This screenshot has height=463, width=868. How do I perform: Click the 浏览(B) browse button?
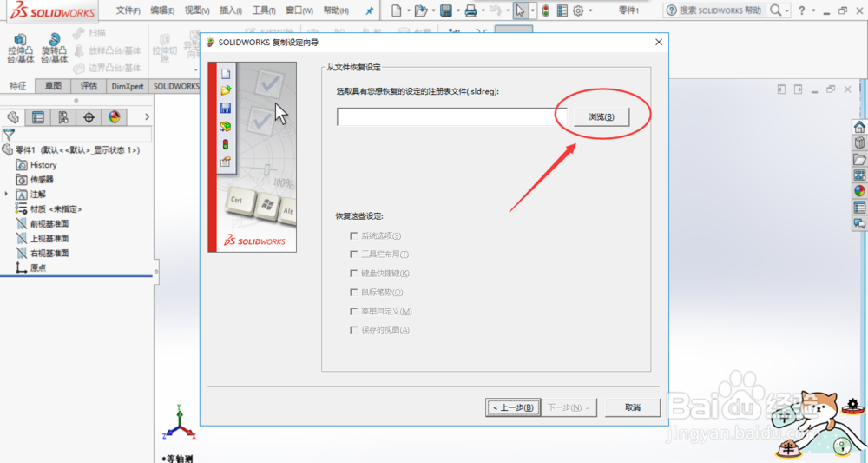coord(602,117)
